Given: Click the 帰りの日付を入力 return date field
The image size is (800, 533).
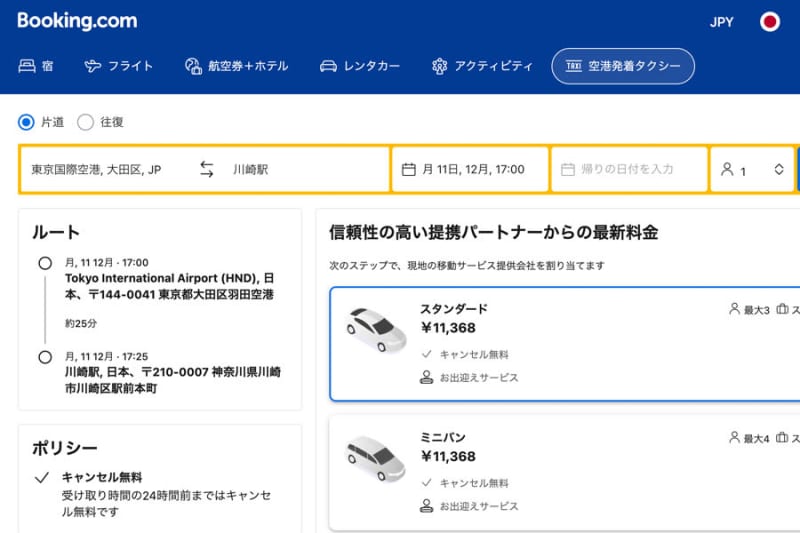Looking at the screenshot, I should pos(628,169).
